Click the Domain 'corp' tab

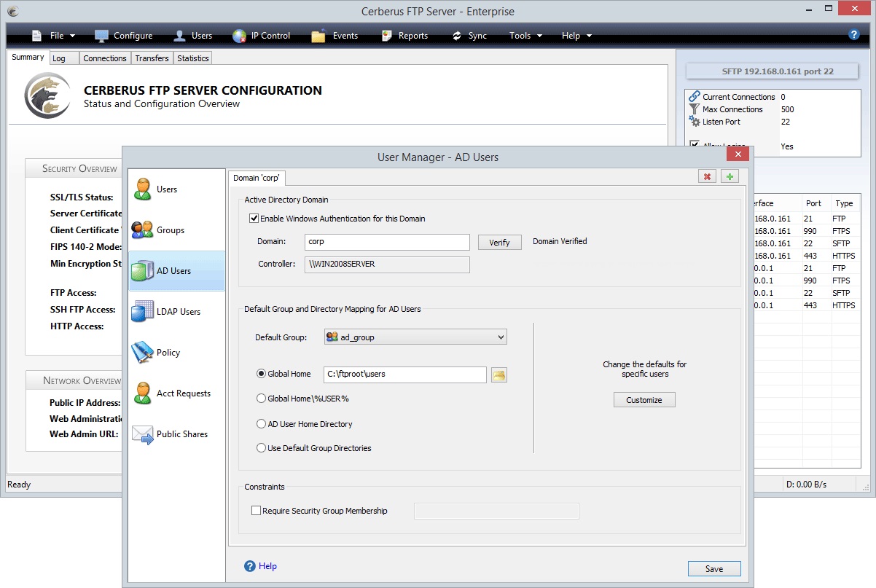257,178
